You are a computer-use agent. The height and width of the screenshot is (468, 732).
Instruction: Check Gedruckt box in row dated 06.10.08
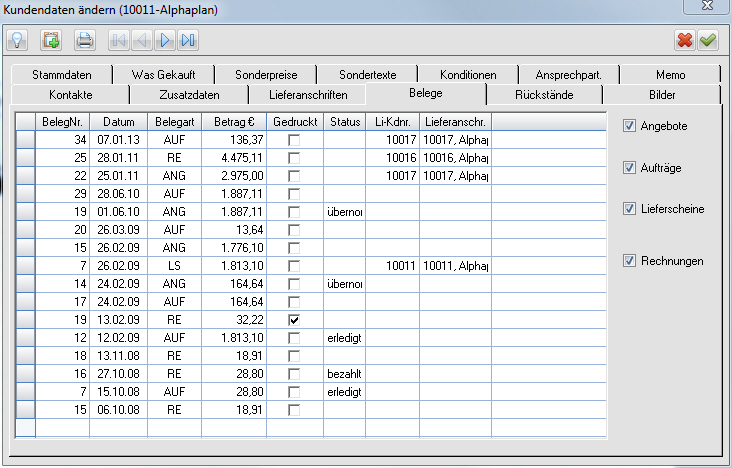point(294,410)
